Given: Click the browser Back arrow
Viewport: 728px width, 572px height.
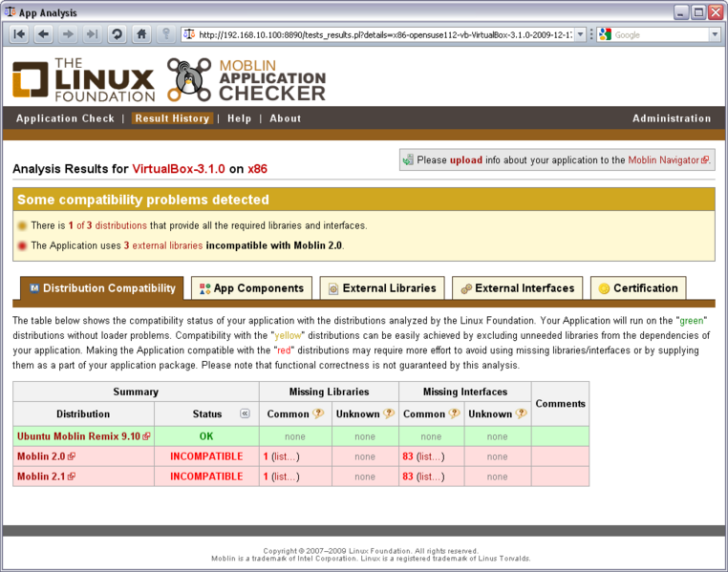Looking at the screenshot, I should (44, 34).
